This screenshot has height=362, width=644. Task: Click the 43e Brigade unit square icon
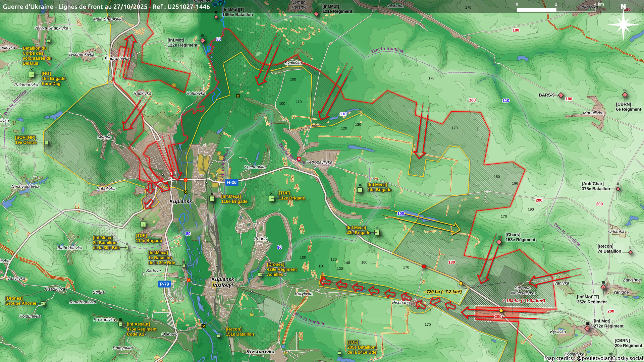(377, 233)
